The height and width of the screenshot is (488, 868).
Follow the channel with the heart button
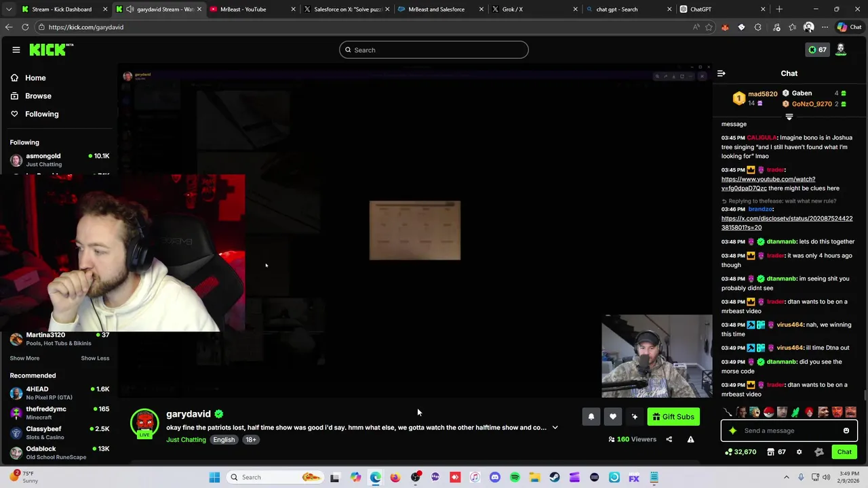(x=612, y=417)
